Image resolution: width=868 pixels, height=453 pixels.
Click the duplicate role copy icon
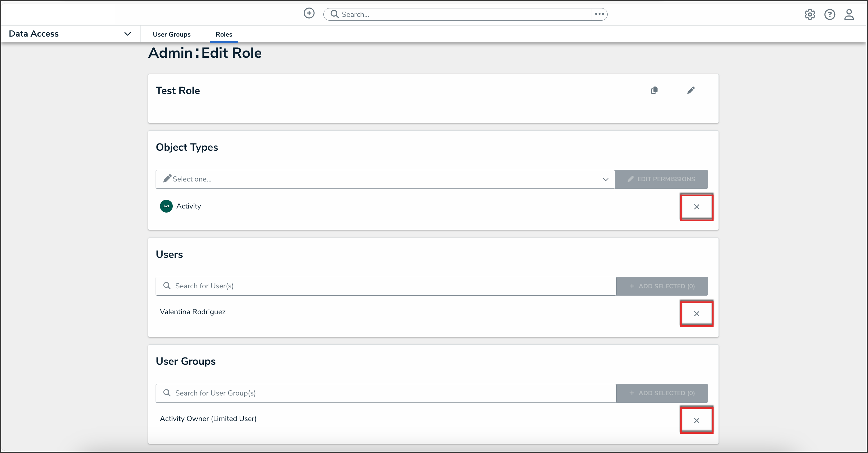click(x=654, y=90)
